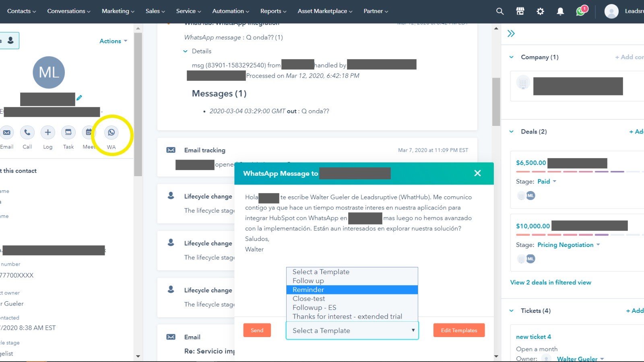Image resolution: width=644 pixels, height=362 pixels.
Task: Create a task using the Task icon
Action: click(x=68, y=132)
